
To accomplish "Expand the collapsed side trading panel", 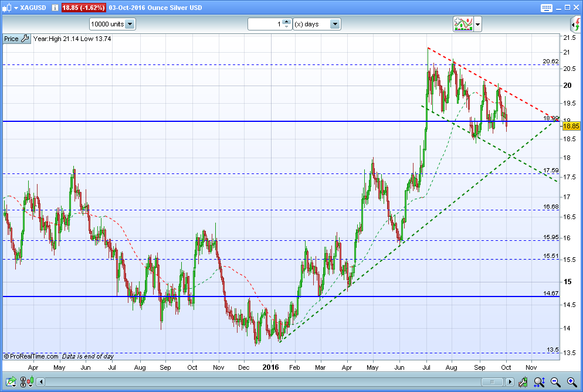I will 576,25.
